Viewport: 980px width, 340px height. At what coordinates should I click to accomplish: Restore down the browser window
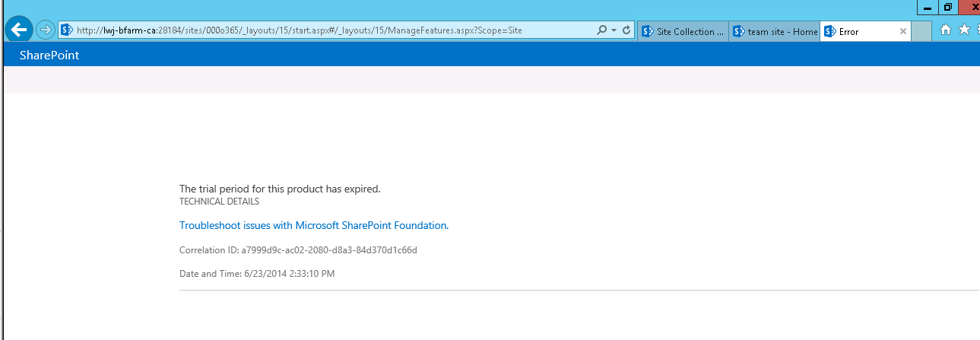[948, 7]
